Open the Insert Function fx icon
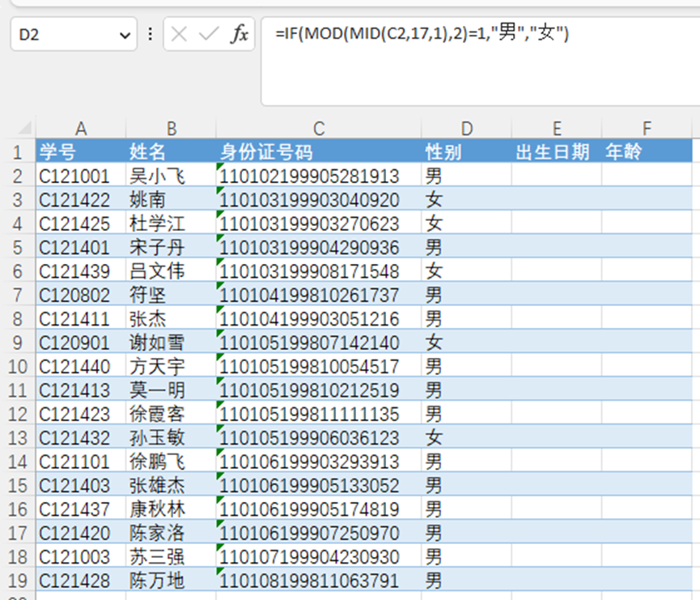This screenshot has height=600, width=700. [240, 34]
